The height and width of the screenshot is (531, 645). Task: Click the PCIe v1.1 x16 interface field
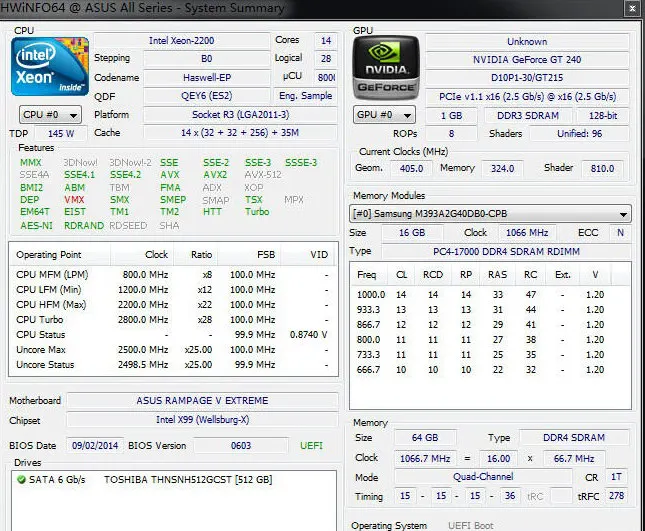coord(527,96)
